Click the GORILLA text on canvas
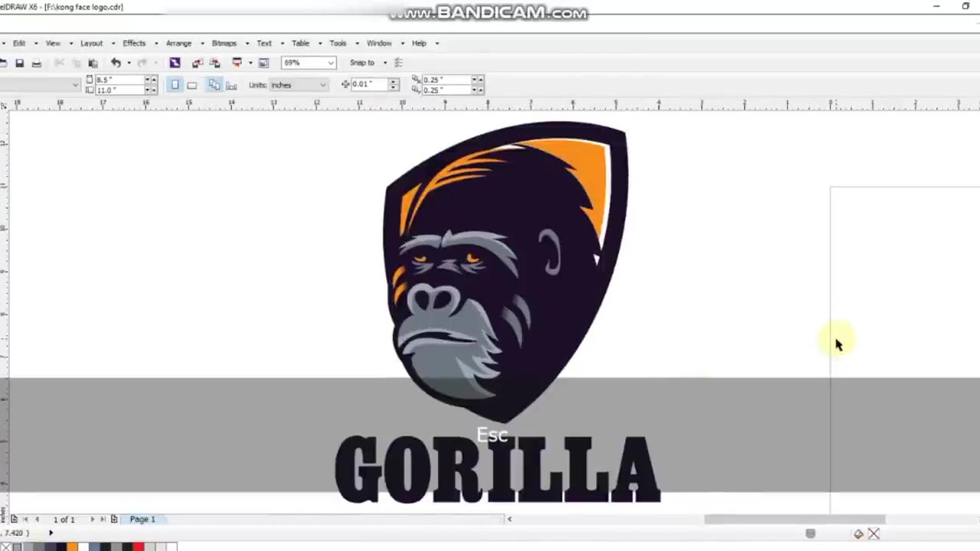Viewport: 980px width, 551px height. coord(498,469)
